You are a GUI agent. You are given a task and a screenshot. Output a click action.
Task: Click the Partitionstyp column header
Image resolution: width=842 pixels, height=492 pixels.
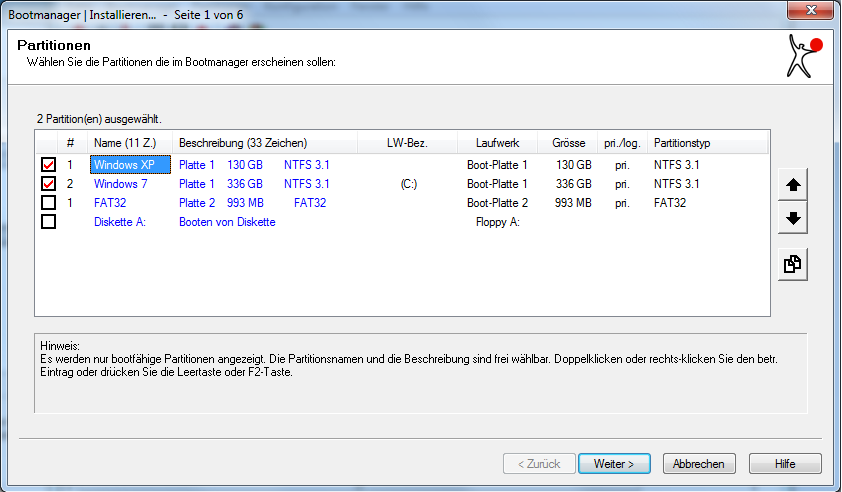pos(708,143)
